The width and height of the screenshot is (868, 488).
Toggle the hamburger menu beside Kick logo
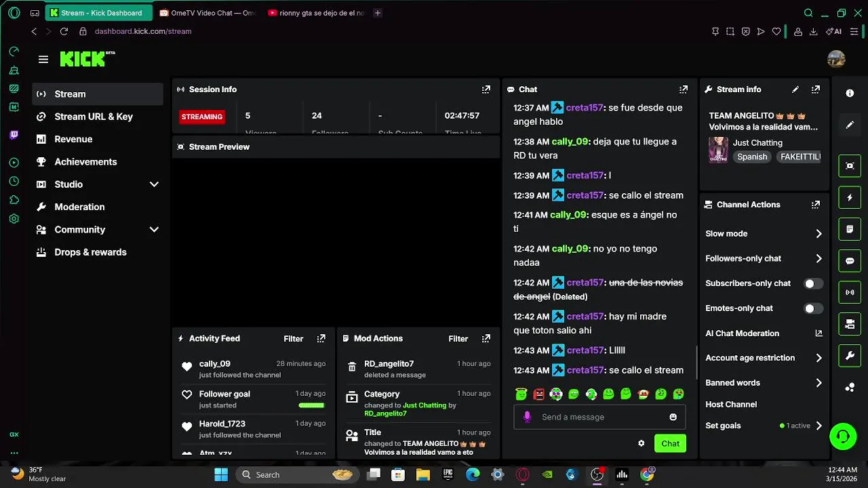pyautogui.click(x=43, y=60)
